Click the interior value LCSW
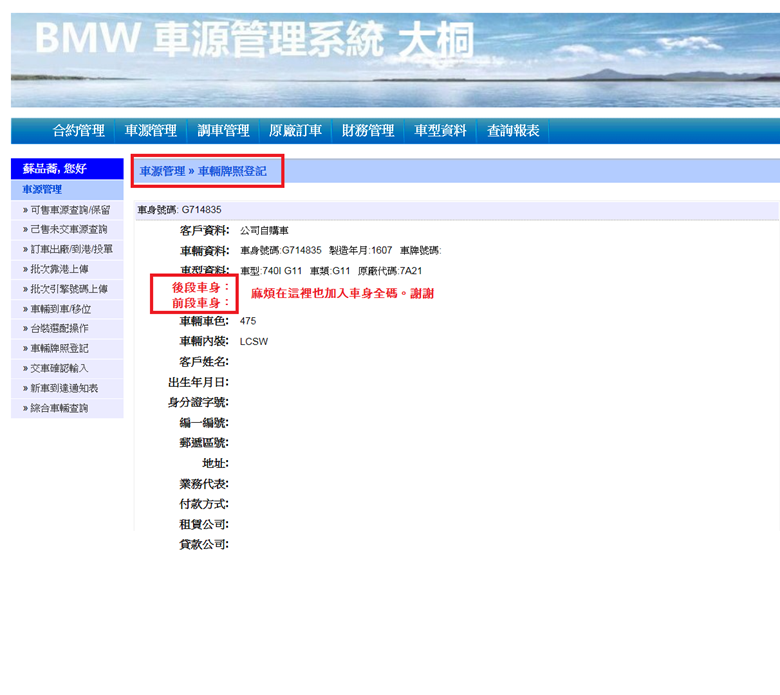 click(x=254, y=342)
